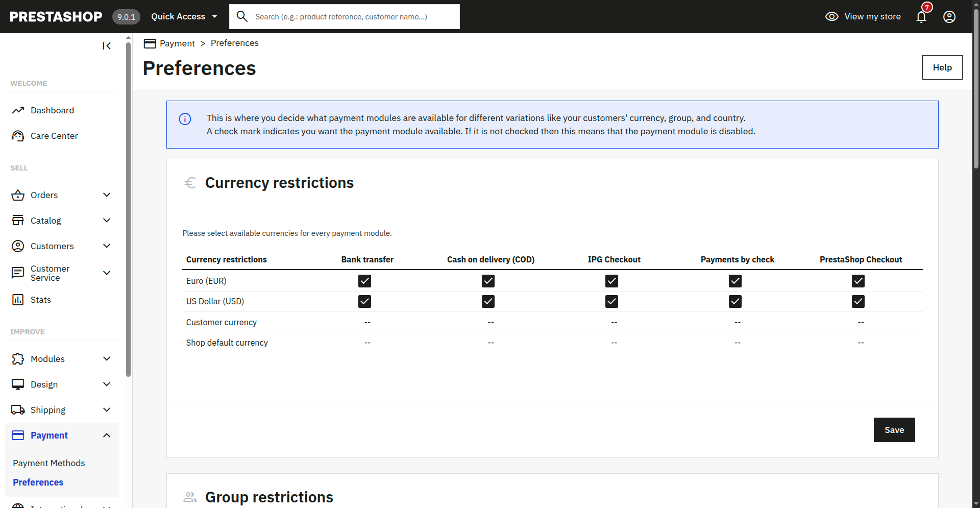Click the Catalog store icon
Screen dimensions: 980x508
coord(18,221)
